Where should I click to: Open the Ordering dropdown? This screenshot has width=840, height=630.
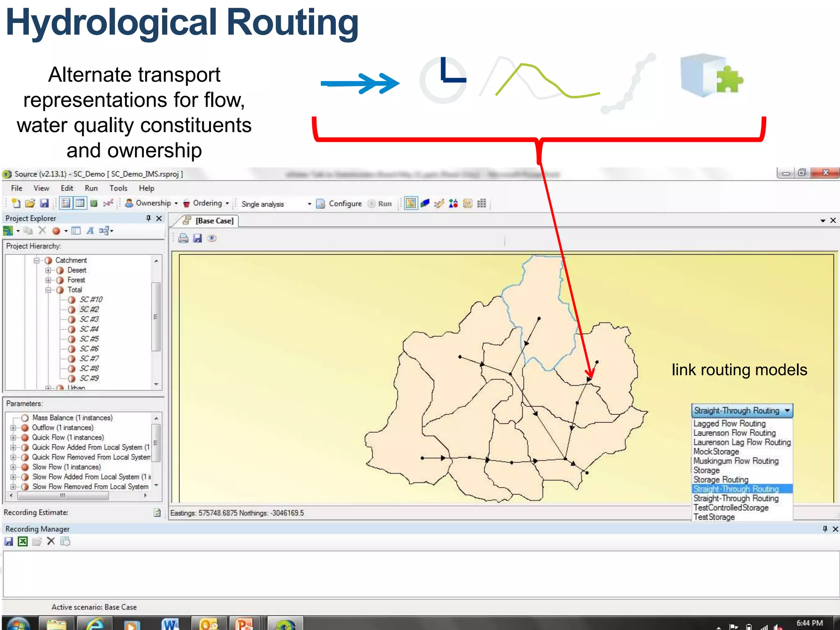[x=206, y=203]
